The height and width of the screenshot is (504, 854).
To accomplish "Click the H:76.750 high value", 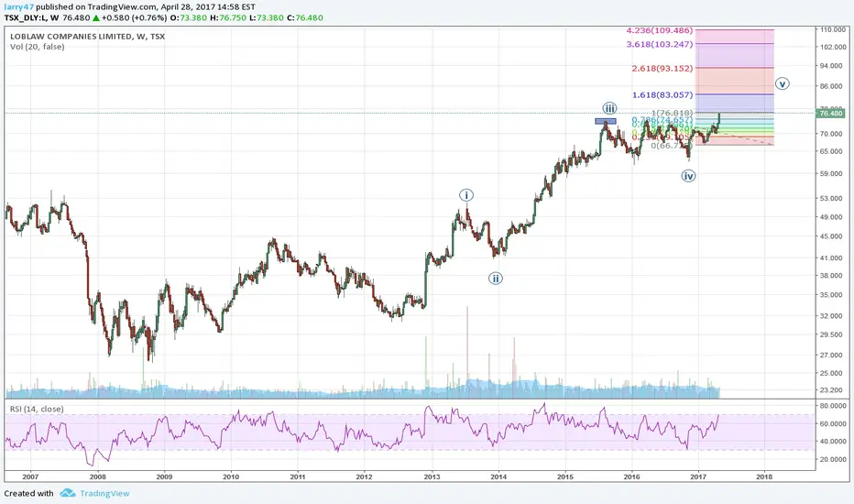I will (228, 17).
